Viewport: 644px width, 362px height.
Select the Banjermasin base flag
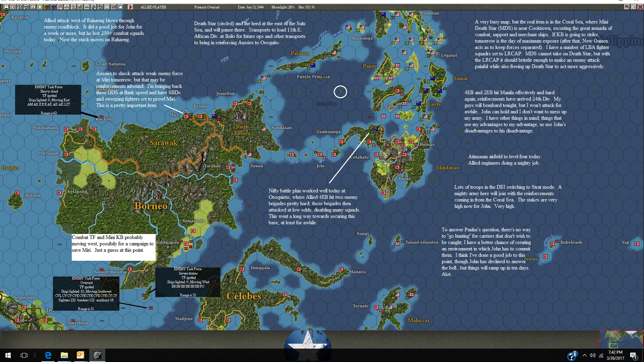click(130, 269)
